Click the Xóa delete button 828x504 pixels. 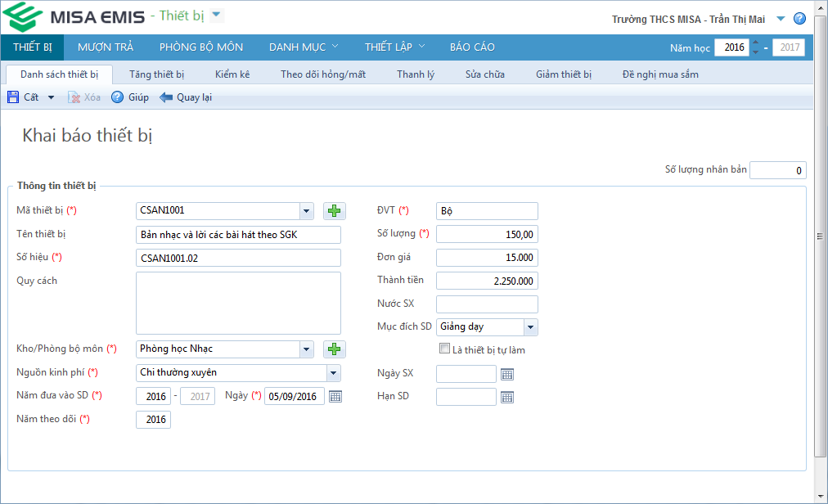tap(84, 97)
